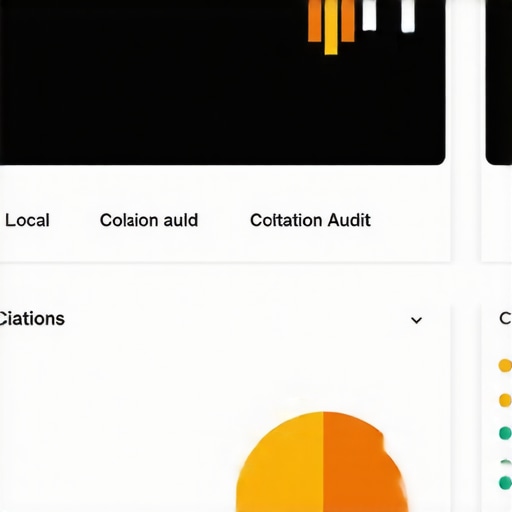Expand the Ciations panel chevron
The width and height of the screenshot is (512, 512).
[416, 320]
